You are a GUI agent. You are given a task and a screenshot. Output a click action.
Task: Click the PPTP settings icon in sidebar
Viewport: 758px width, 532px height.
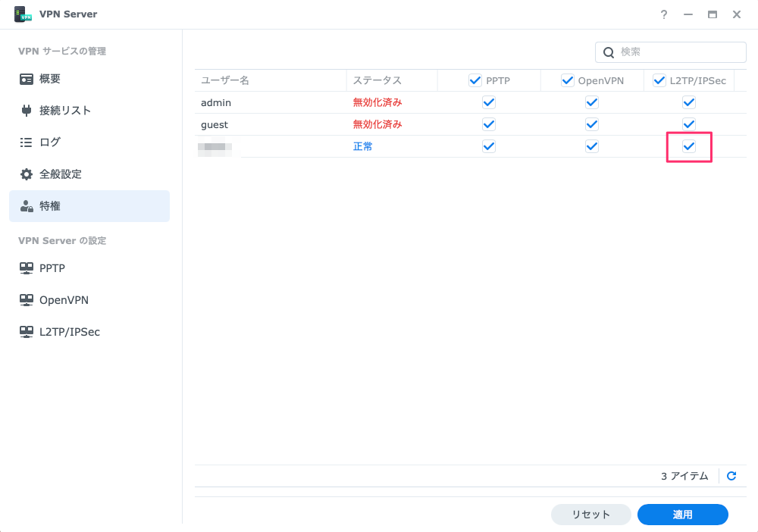tap(27, 268)
